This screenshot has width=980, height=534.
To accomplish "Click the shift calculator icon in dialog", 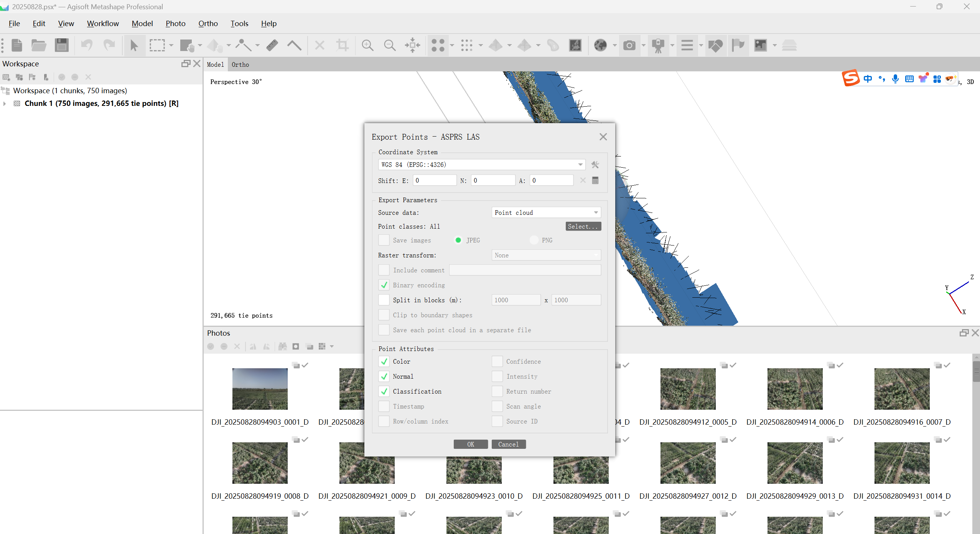I will [595, 180].
